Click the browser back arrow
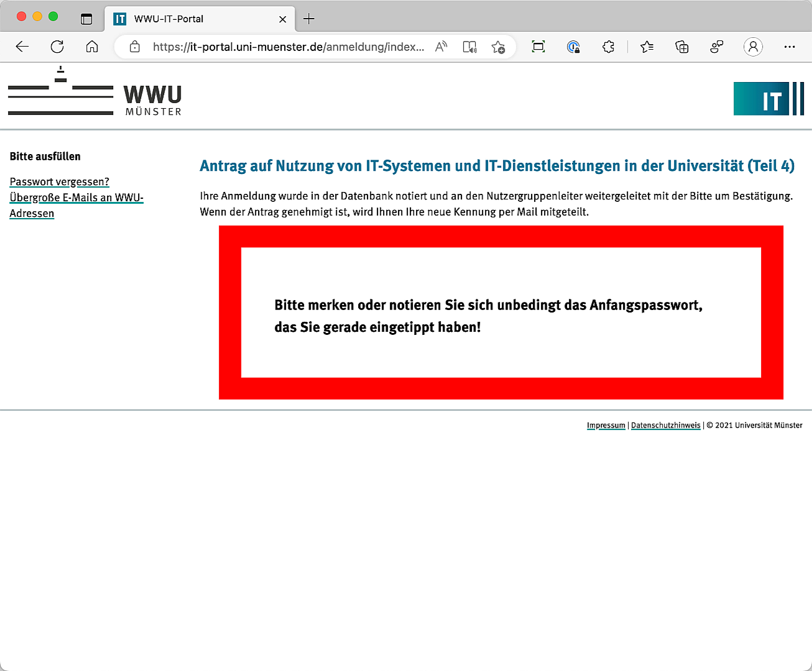Image resolution: width=812 pixels, height=671 pixels. 22,47
